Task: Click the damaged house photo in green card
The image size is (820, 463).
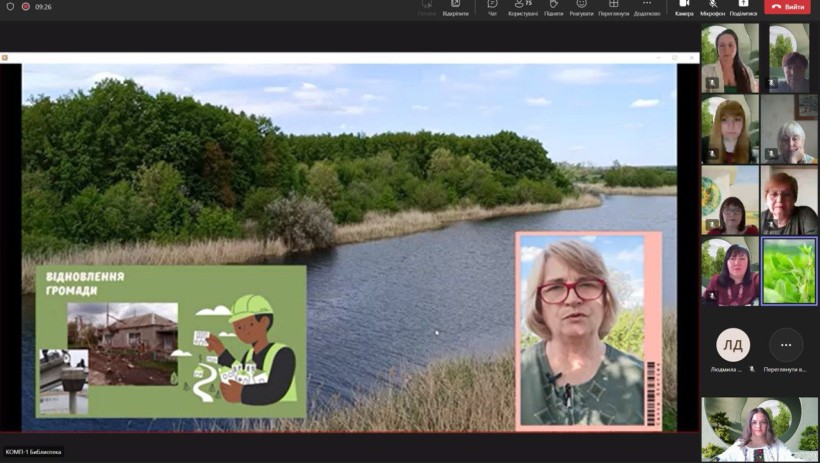Action: point(122,344)
